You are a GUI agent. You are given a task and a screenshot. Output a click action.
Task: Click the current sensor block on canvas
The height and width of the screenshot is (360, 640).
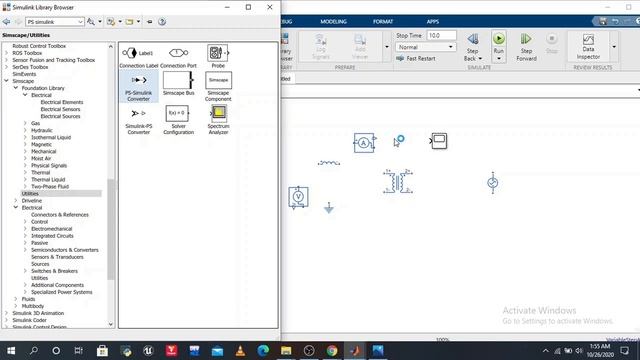pyautogui.click(x=364, y=143)
